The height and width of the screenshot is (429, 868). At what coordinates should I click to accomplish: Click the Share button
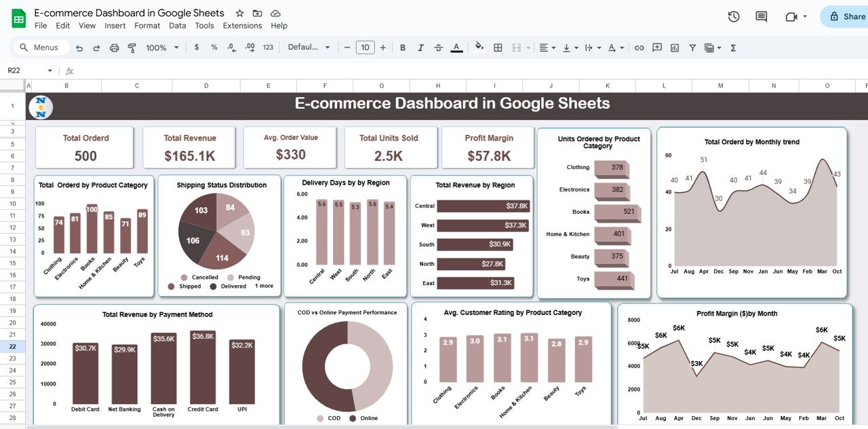point(845,17)
